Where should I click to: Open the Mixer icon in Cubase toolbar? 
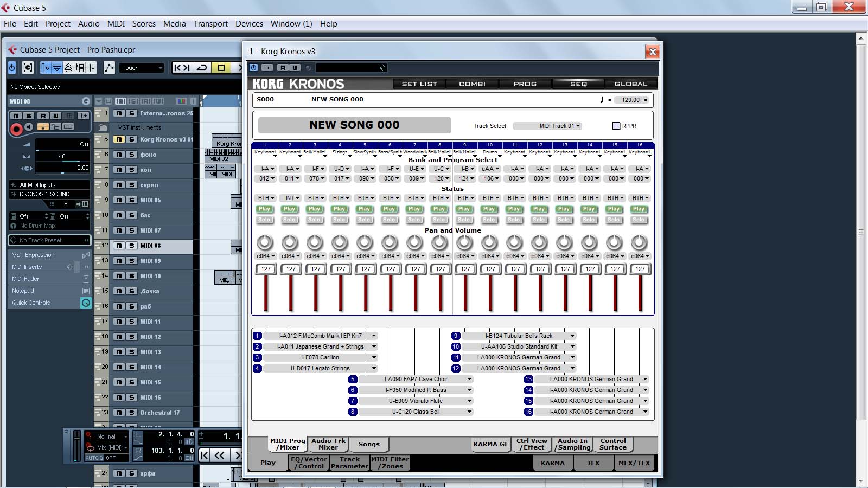tap(92, 68)
